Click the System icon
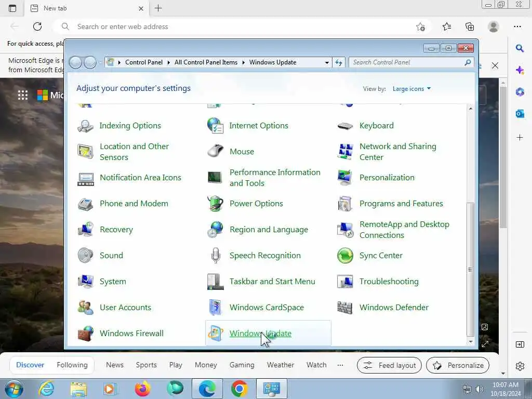 [86, 282]
